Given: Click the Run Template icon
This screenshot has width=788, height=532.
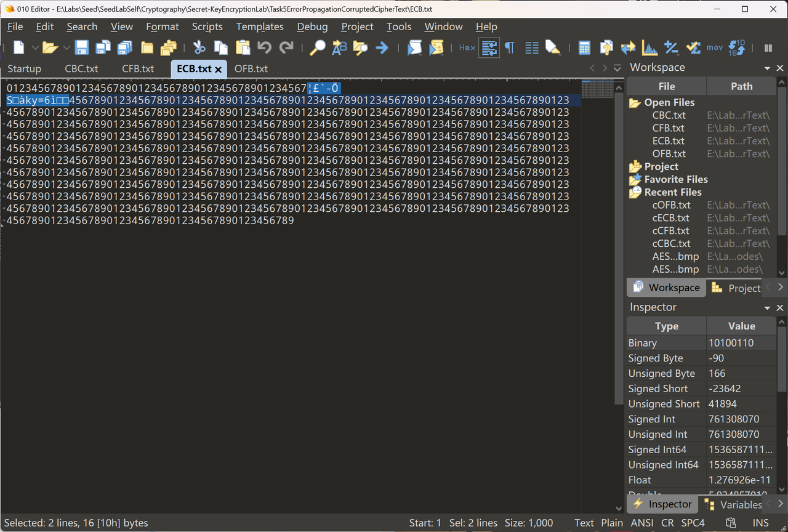Looking at the screenshot, I should point(436,47).
